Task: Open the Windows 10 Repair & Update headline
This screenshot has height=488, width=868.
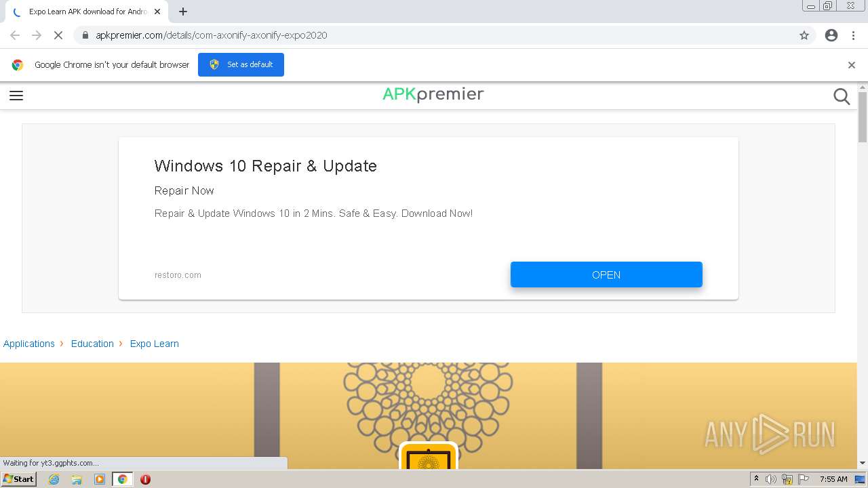Action: tap(265, 166)
